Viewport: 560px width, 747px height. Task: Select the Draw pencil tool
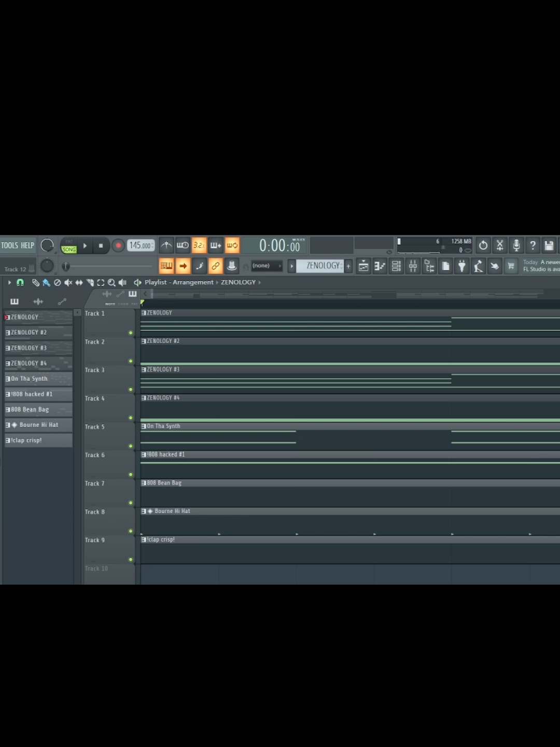35,283
